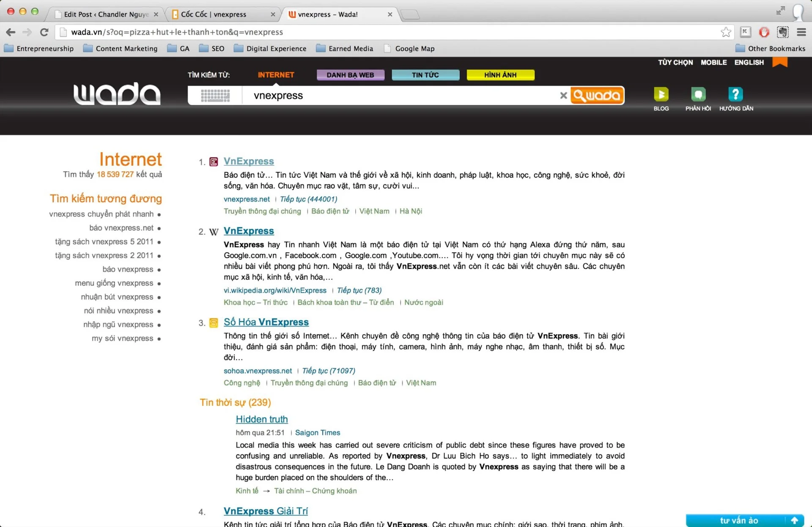Open the Phản Hồi feedback icon
The height and width of the screenshot is (527, 812).
pos(698,94)
